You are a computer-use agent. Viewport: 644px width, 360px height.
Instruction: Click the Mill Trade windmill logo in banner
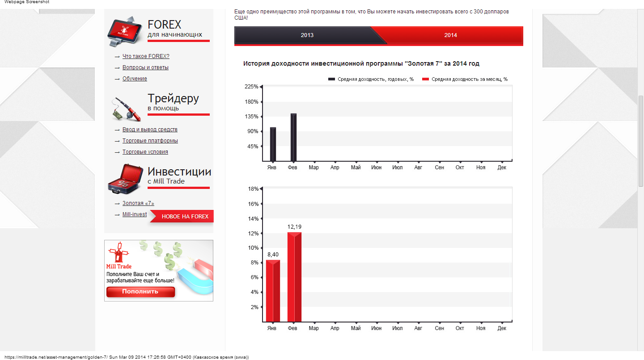119,254
